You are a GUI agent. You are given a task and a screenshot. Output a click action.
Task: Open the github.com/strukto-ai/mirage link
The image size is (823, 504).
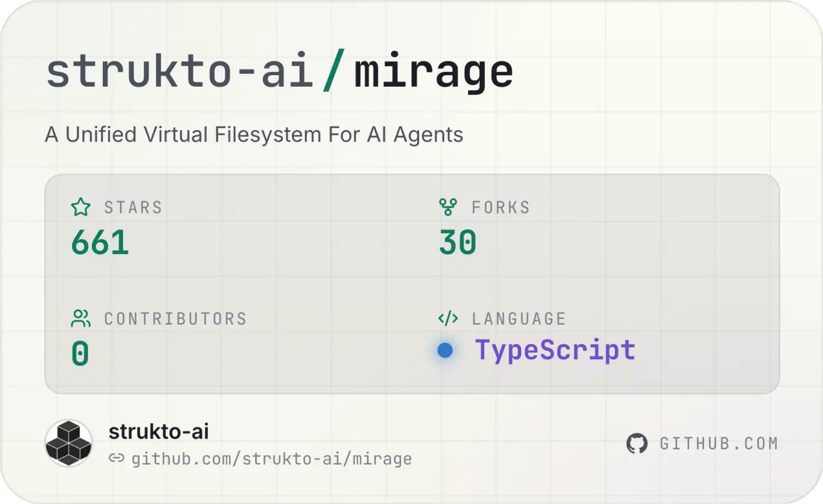pos(271,459)
